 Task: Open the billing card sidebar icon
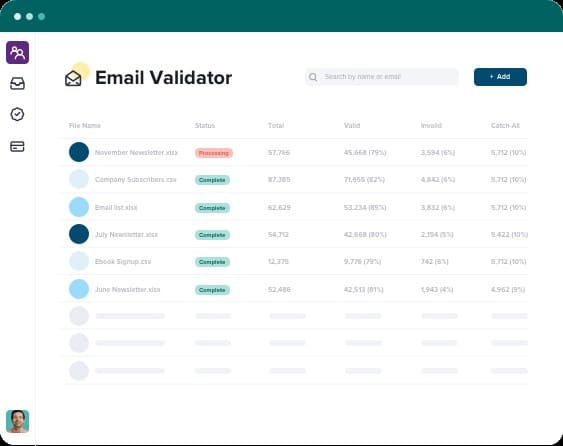[17, 146]
